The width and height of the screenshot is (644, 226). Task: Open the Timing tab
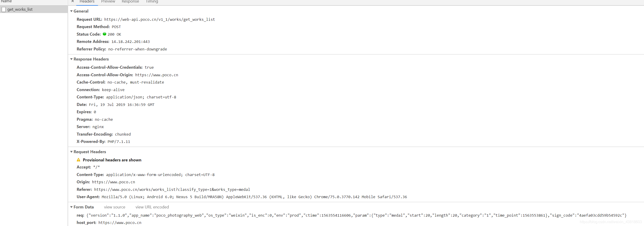pos(152,2)
